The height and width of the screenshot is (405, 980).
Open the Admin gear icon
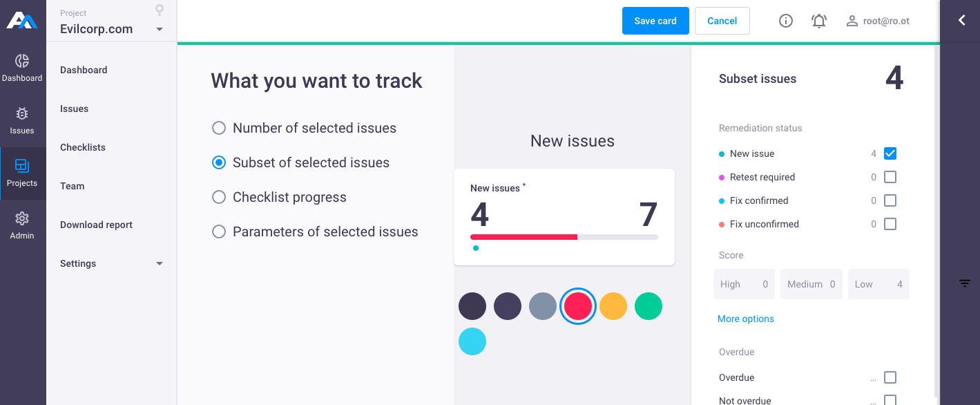22,218
